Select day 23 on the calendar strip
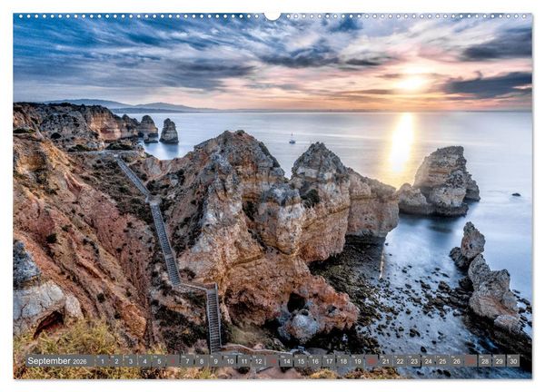The image size is (545, 392). click(x=414, y=361)
